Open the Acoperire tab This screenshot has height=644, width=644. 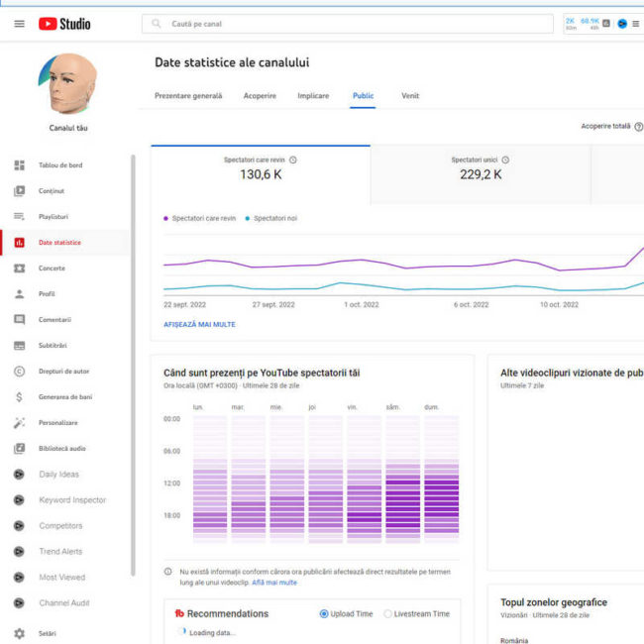pyautogui.click(x=260, y=96)
